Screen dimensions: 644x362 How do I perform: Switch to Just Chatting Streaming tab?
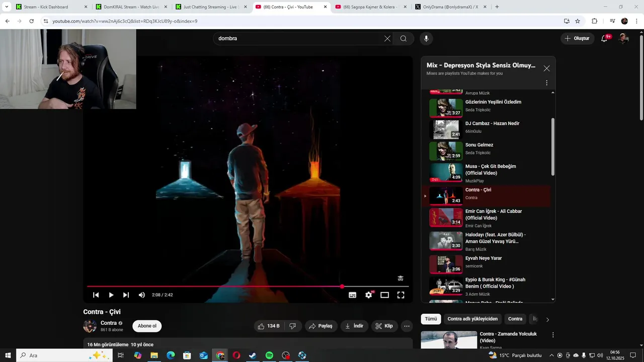[x=211, y=7]
